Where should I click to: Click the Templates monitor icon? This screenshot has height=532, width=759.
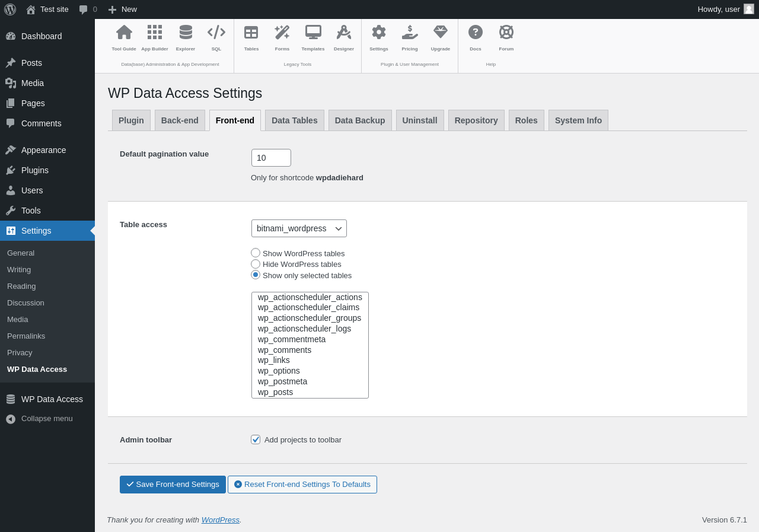(313, 33)
